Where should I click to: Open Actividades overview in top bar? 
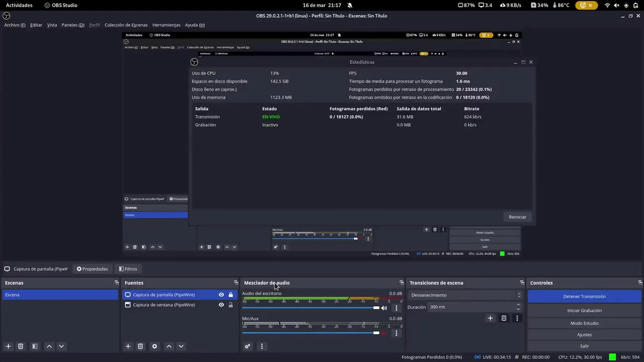click(x=19, y=5)
